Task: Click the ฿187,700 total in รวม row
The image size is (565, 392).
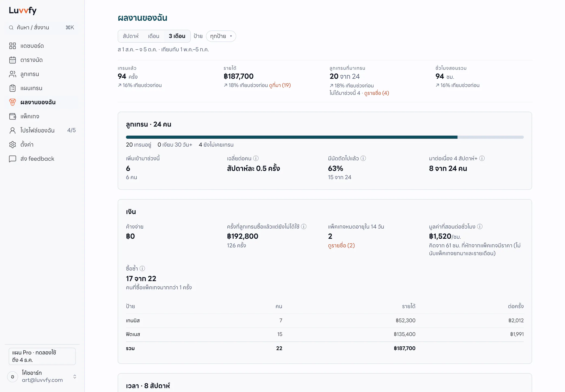Action: [404, 348]
